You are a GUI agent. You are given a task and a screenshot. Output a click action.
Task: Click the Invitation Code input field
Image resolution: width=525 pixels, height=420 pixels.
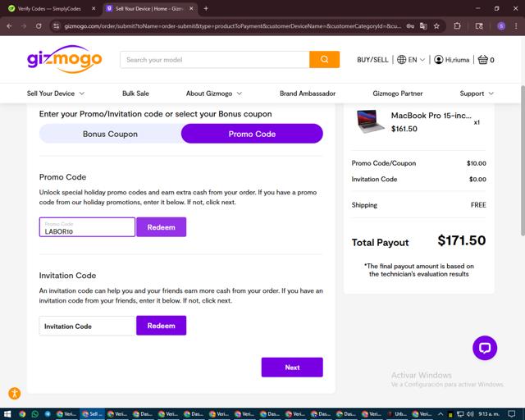pyautogui.click(x=87, y=326)
